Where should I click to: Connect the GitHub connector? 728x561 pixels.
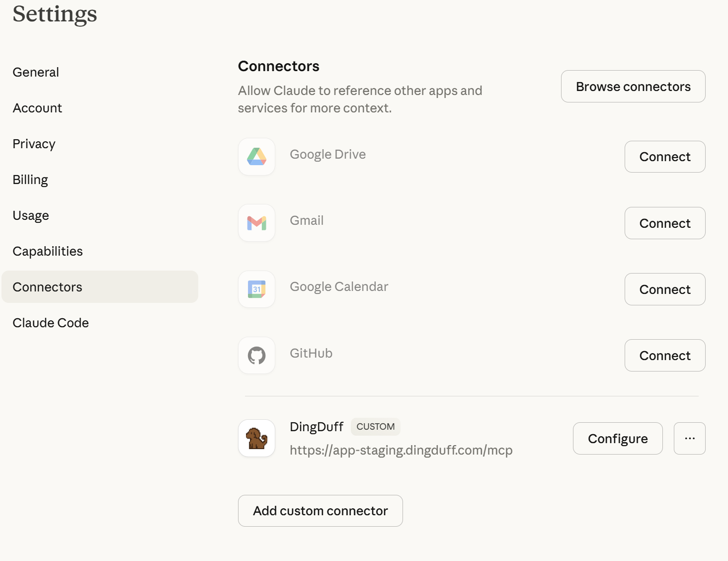pos(664,355)
